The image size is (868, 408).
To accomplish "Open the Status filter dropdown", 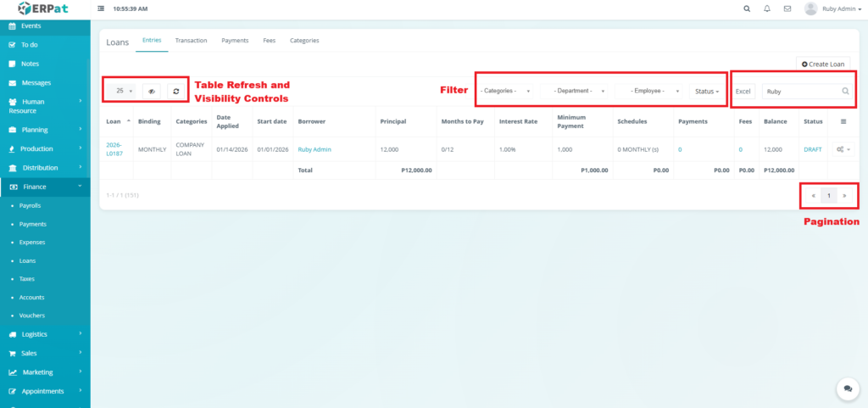I will point(707,91).
